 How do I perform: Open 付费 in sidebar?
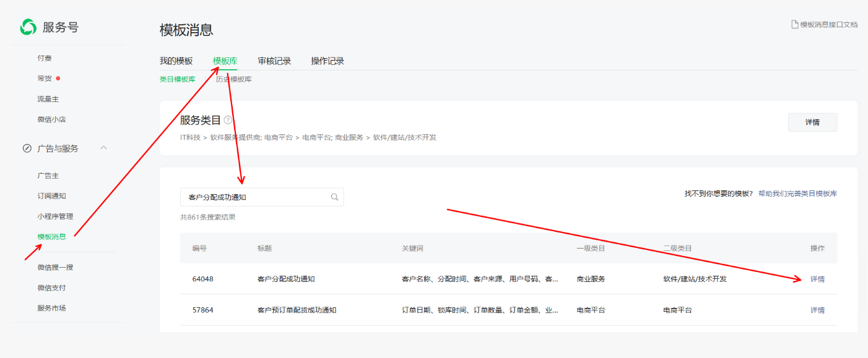(45, 58)
